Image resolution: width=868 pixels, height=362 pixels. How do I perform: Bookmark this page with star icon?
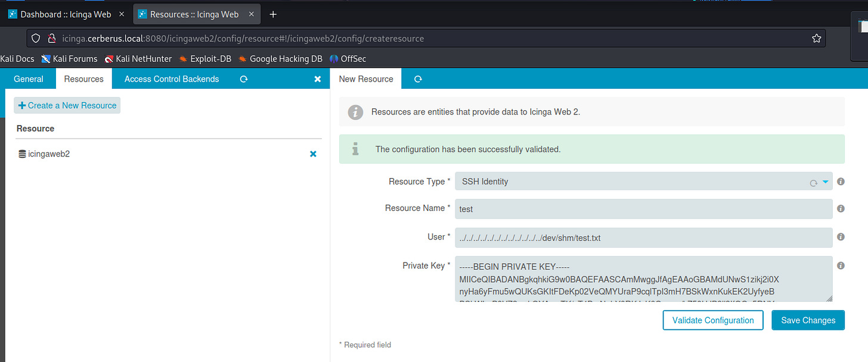coord(816,38)
